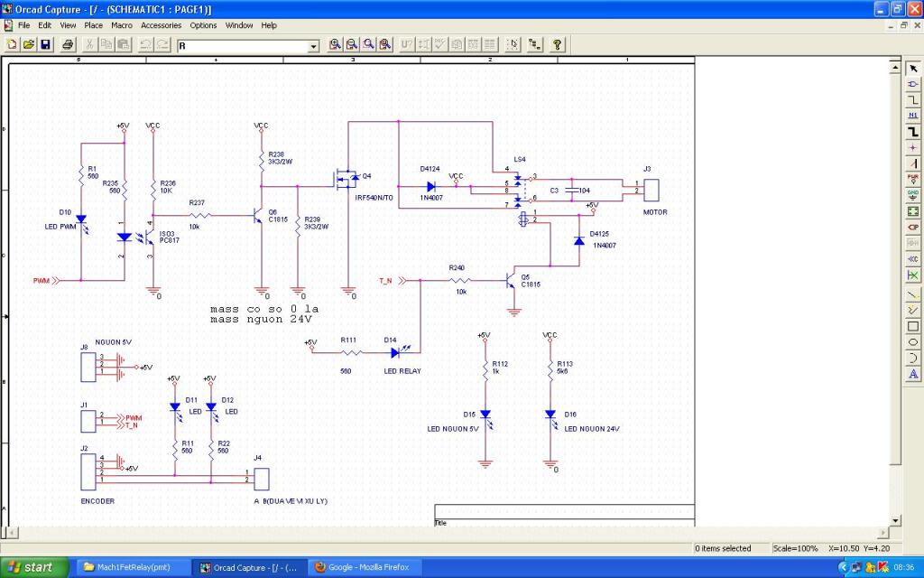
Task: Click the Zoom to All icon
Action: (x=385, y=44)
